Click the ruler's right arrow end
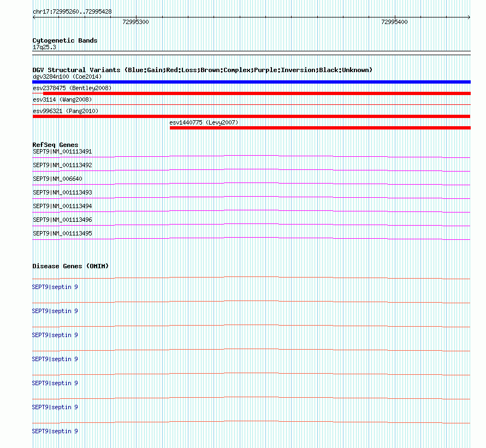Viewport: 486px width, 448px height. 469,17
